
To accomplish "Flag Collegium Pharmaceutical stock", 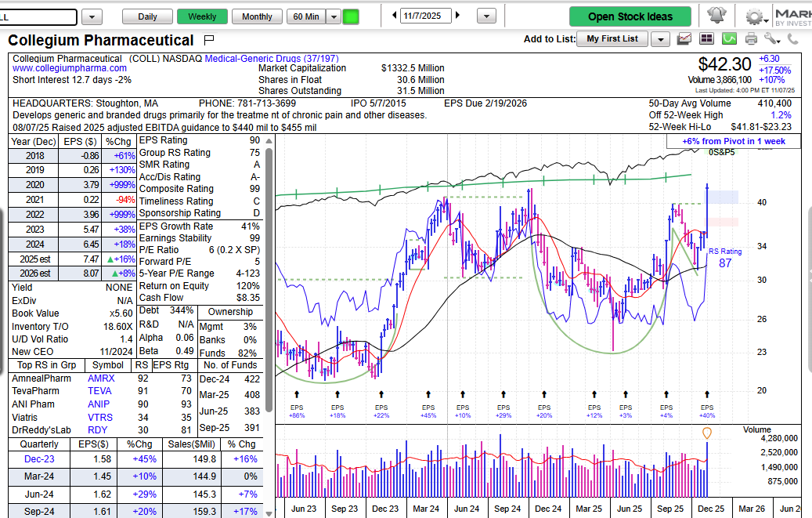I will pyautogui.click(x=208, y=40).
